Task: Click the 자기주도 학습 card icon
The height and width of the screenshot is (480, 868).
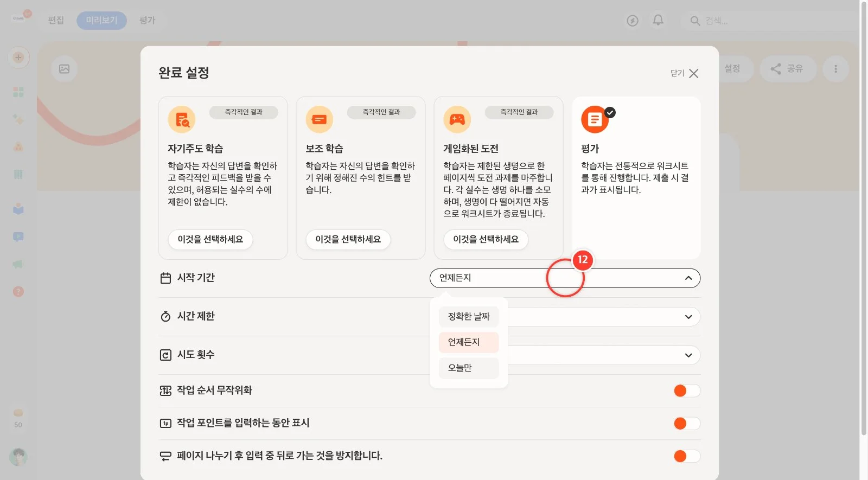Action: pyautogui.click(x=182, y=119)
